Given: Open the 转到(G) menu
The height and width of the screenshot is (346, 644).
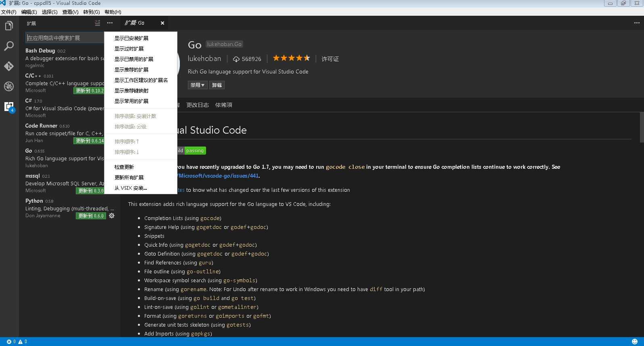Looking at the screenshot, I should coord(92,12).
